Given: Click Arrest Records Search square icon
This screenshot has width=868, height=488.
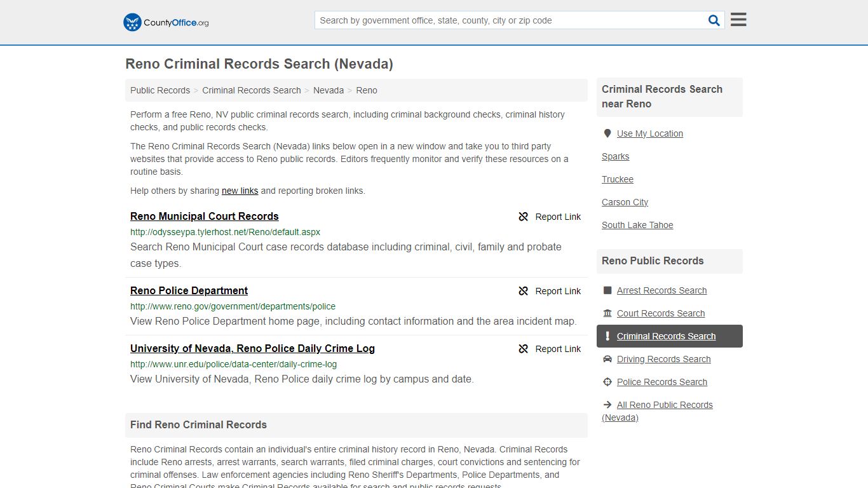Looking at the screenshot, I should click(607, 290).
